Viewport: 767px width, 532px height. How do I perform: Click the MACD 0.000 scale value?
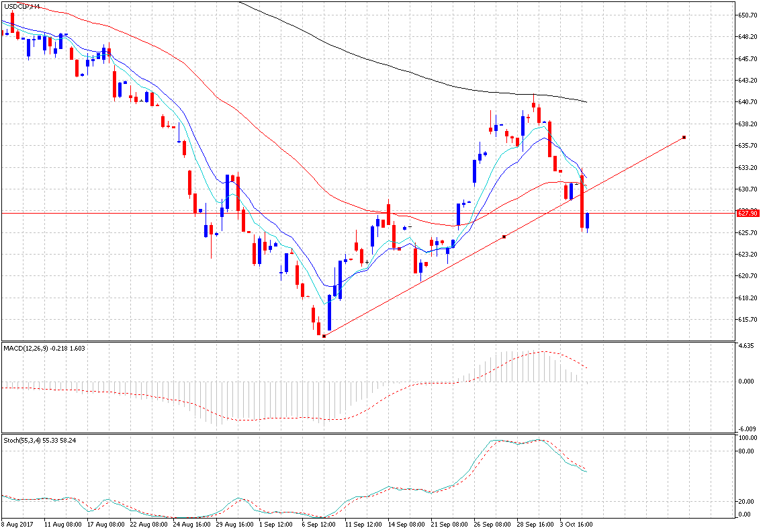tap(746, 381)
